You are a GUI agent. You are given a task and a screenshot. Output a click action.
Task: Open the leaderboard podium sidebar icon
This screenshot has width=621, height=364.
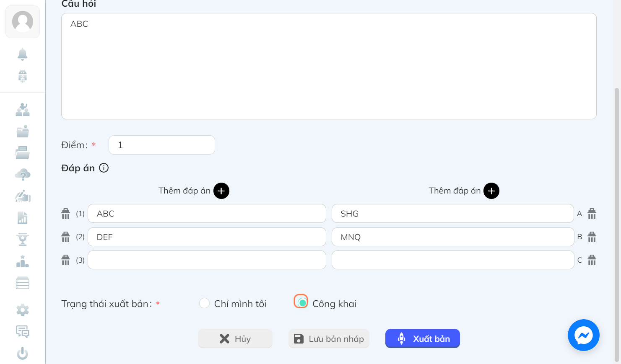(x=23, y=261)
